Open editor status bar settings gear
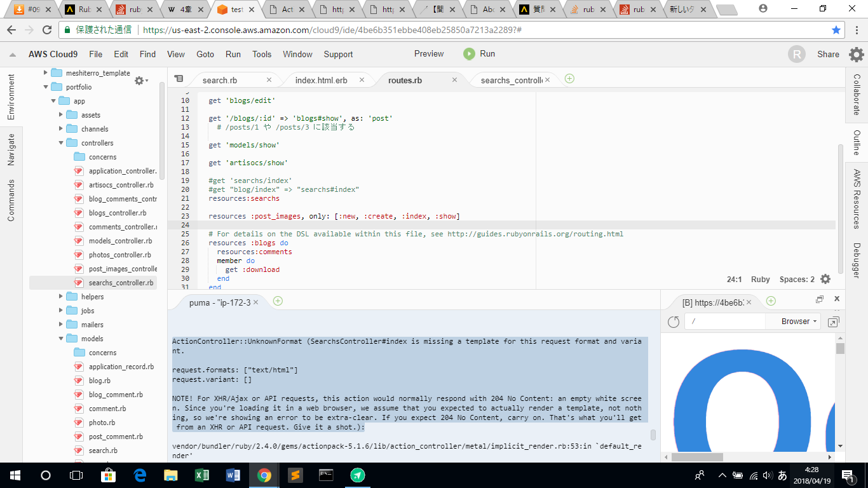The image size is (868, 488). (x=825, y=279)
